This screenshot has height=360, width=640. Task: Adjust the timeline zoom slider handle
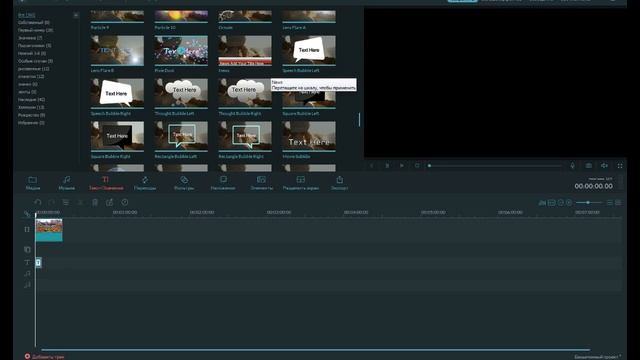coord(588,202)
